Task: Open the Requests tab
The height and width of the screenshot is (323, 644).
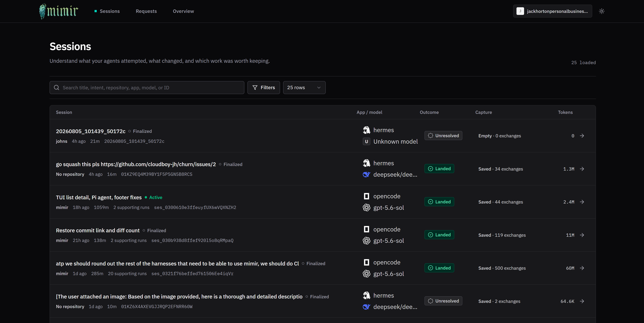Action: [x=146, y=11]
